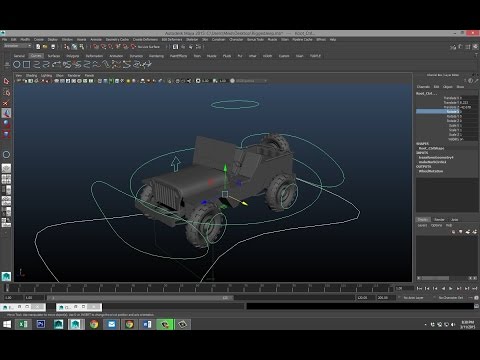Screen dimensions: 480x360
Task: Activate the Move tool in the toolbox
Action: pos(6,113)
